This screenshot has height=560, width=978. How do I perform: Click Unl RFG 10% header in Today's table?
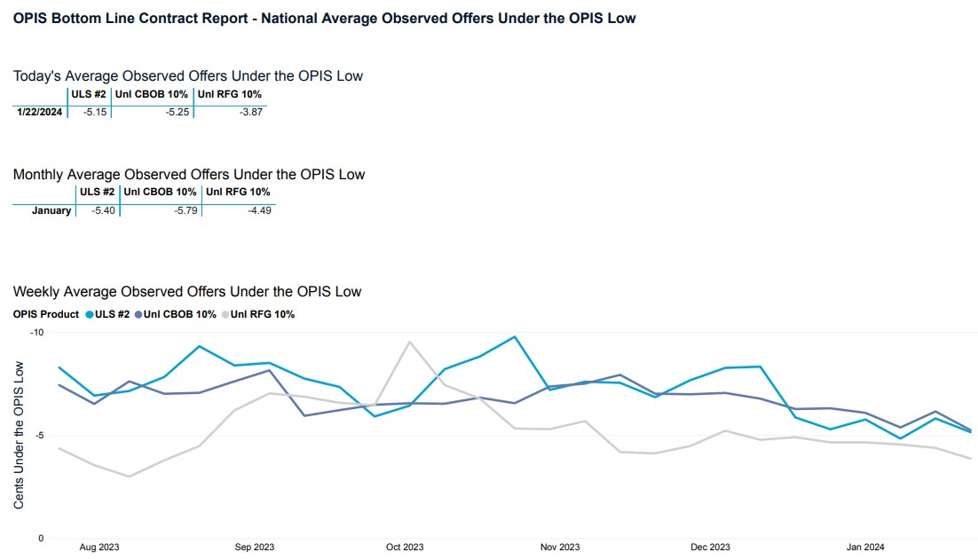click(229, 94)
